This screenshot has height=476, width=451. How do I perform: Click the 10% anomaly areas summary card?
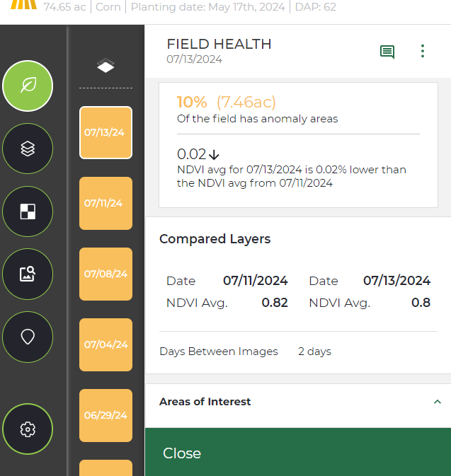coord(298,145)
